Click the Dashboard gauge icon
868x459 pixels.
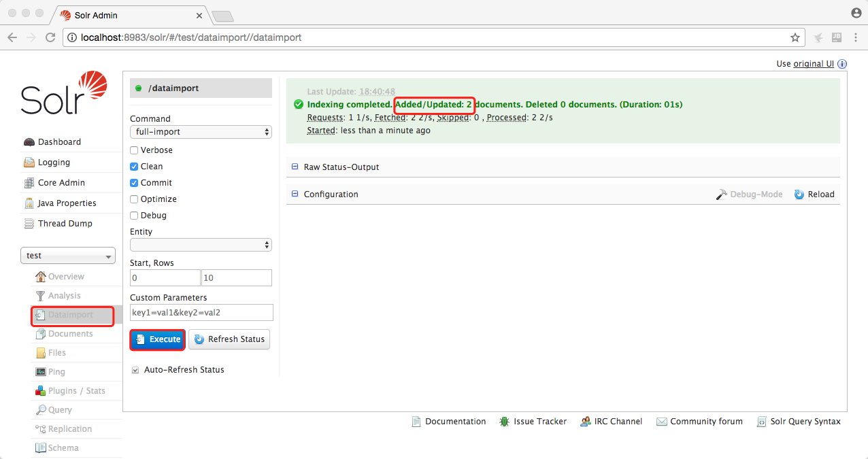pos(29,142)
